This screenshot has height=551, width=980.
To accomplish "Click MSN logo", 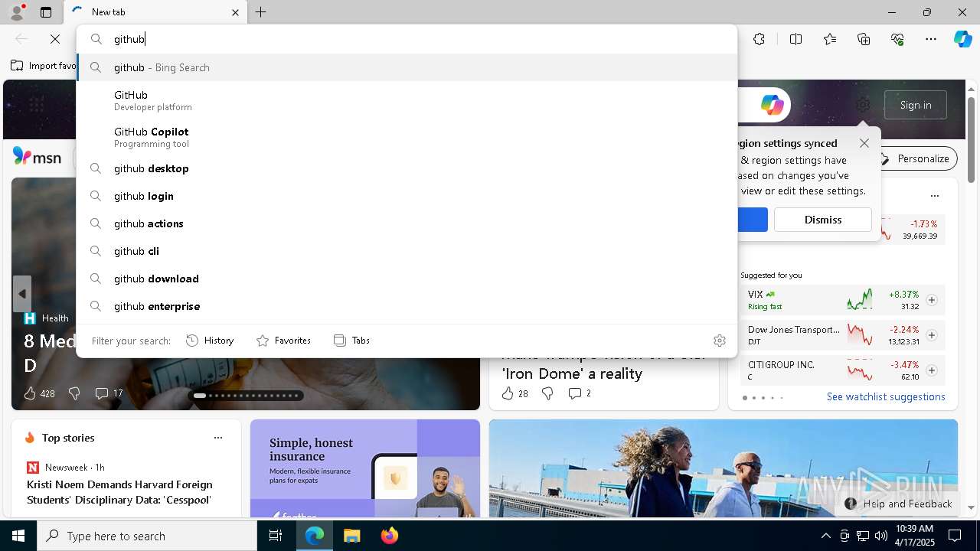I will coord(37,157).
